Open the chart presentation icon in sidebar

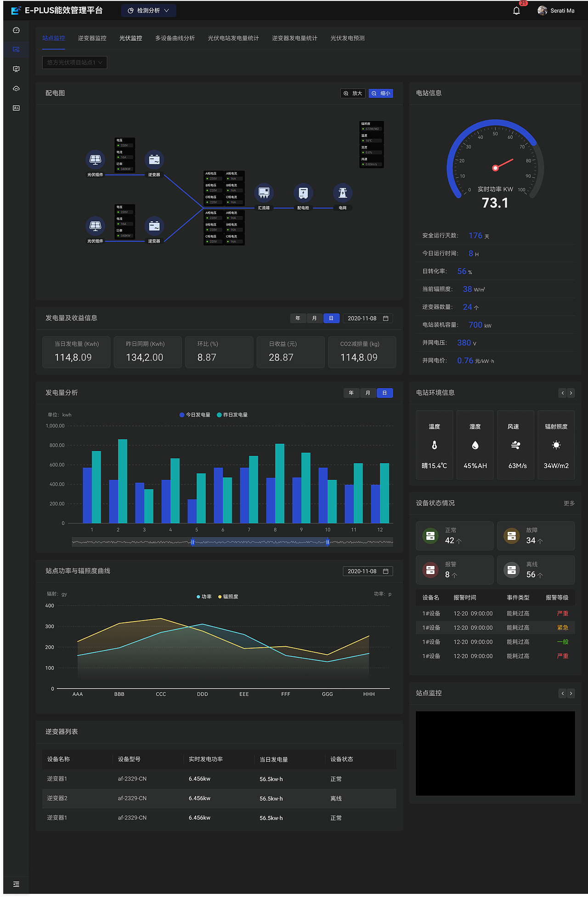click(16, 69)
